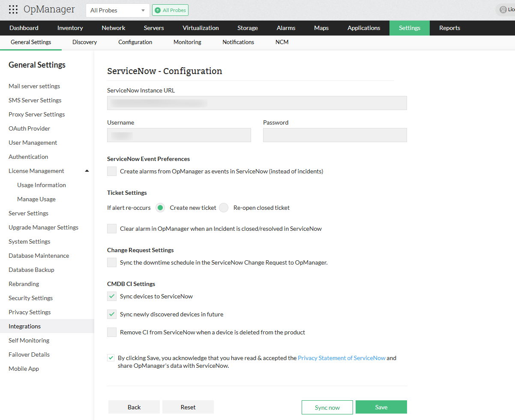The image size is (515, 420).
Task: Open Database Backup in sidebar
Action: tap(32, 270)
